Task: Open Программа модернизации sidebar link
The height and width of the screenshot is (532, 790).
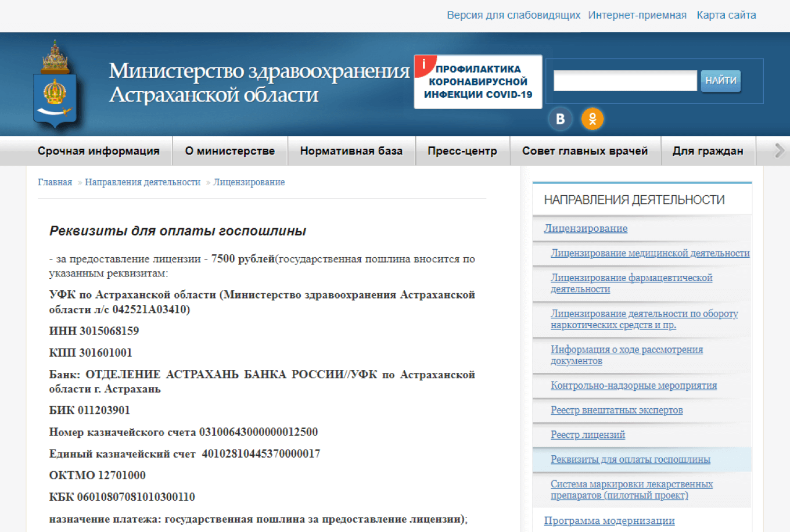Action: pyautogui.click(x=609, y=521)
